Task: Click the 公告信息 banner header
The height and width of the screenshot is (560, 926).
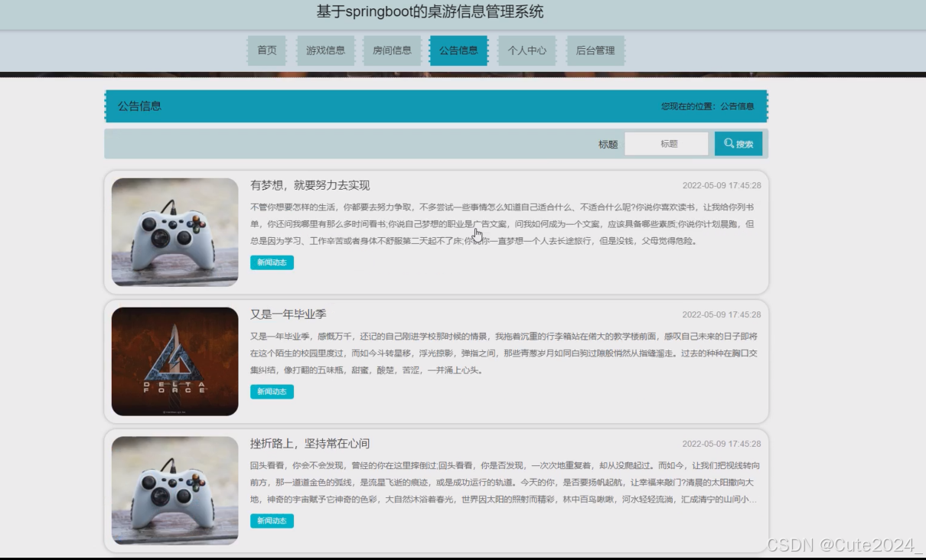Action: 138,106
